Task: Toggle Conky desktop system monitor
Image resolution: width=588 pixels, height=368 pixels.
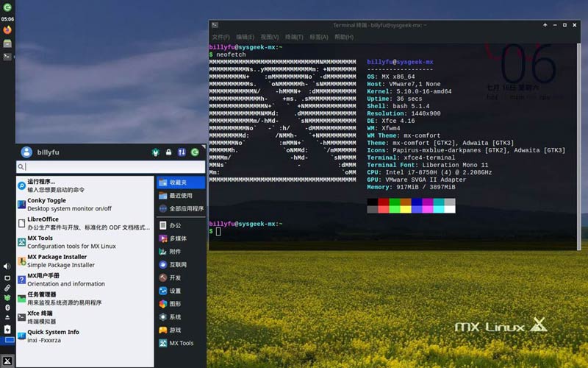Action: point(46,200)
